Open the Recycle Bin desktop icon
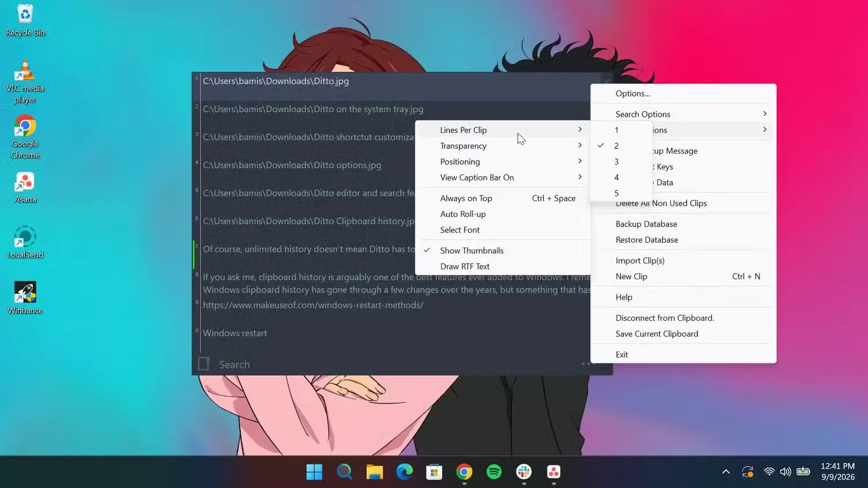Image resolution: width=868 pixels, height=488 pixels. point(25,20)
